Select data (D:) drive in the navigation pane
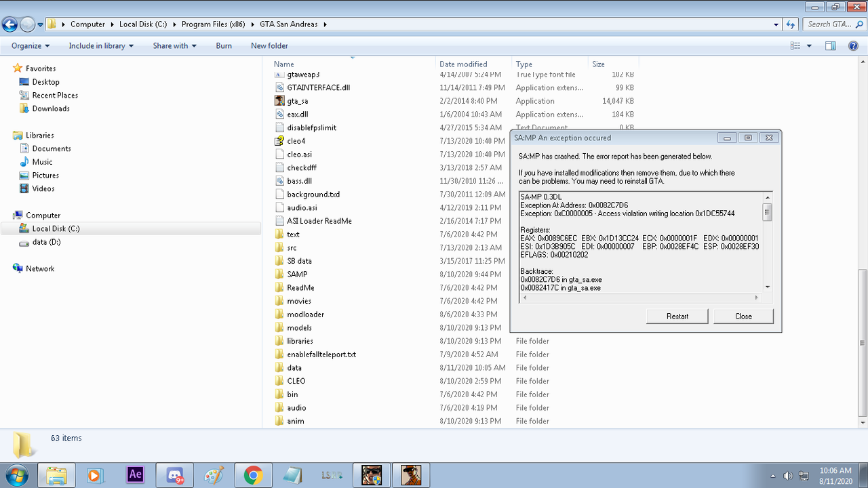The height and width of the screenshot is (488, 868). 46,242
